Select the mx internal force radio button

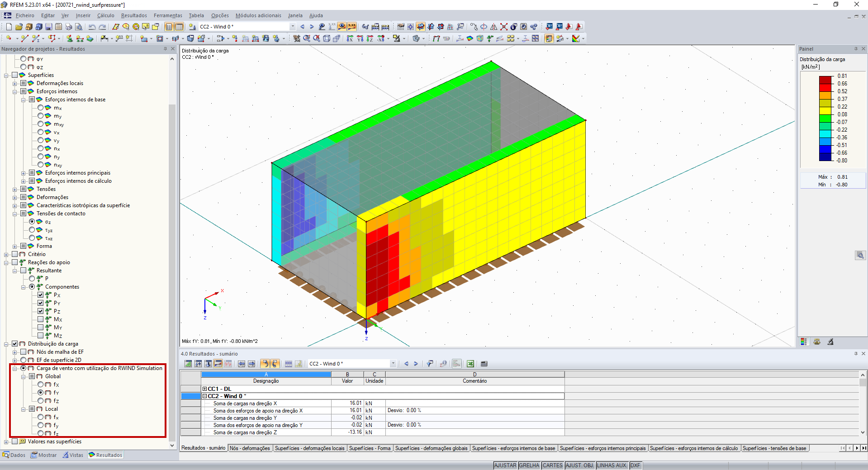pos(41,108)
